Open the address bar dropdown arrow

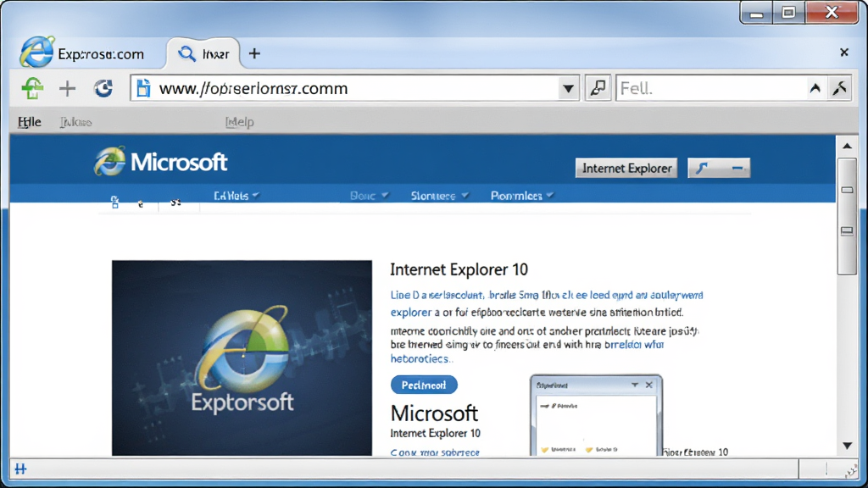(x=568, y=88)
